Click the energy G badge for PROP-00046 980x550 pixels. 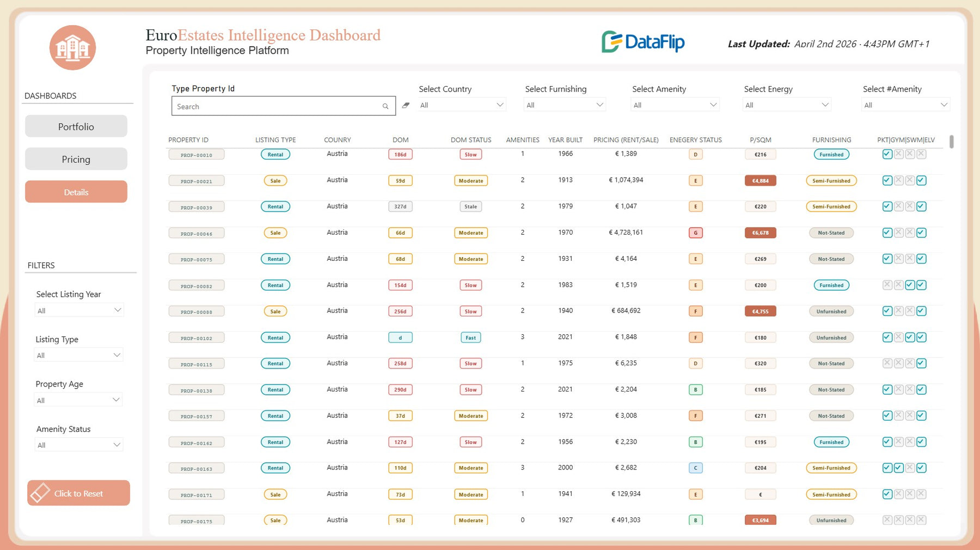[695, 233]
